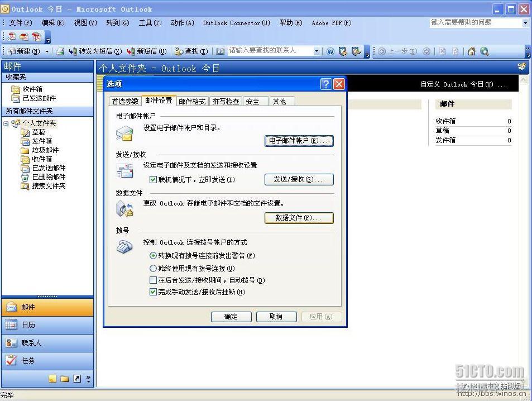Open the 编辑 menu

(x=52, y=23)
